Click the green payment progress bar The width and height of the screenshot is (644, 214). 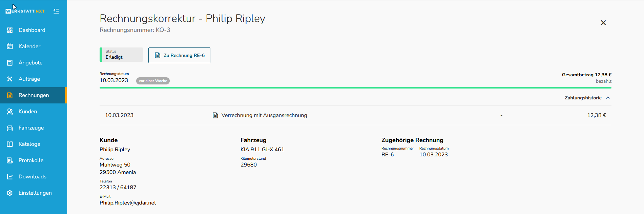click(355, 88)
